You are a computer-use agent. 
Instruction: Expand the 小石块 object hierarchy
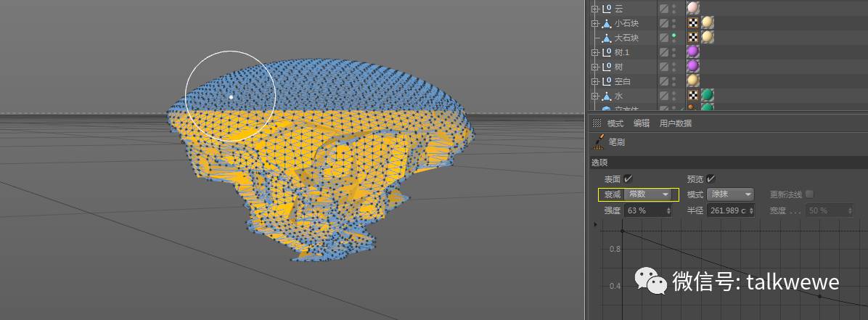594,23
